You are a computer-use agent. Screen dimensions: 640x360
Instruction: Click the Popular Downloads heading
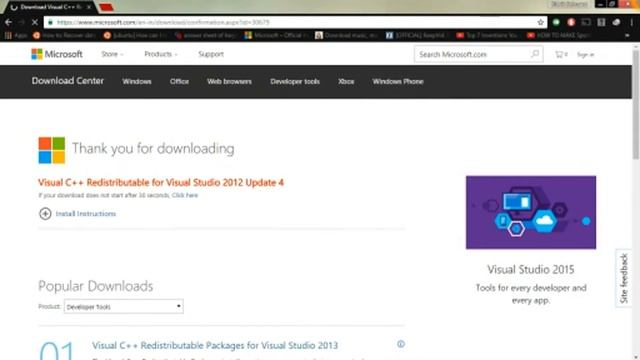pyautogui.click(x=96, y=286)
